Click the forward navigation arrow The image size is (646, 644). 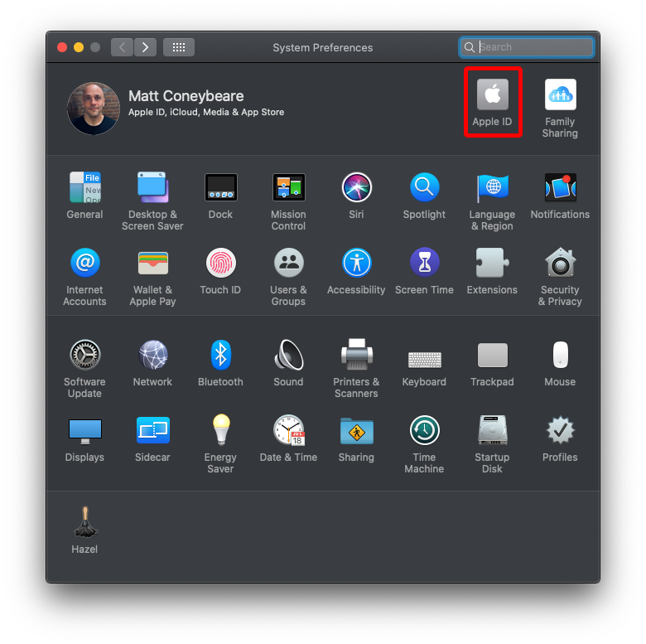[146, 47]
